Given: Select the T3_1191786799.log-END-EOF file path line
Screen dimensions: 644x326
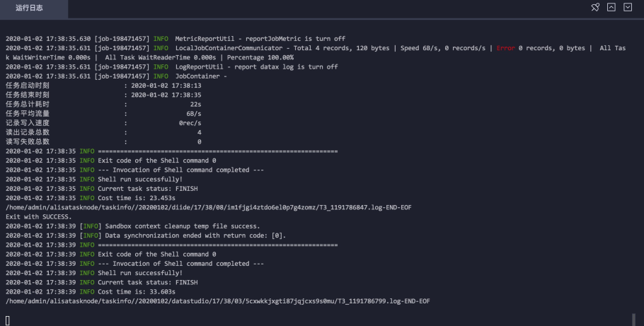Looking at the screenshot, I should (218, 301).
